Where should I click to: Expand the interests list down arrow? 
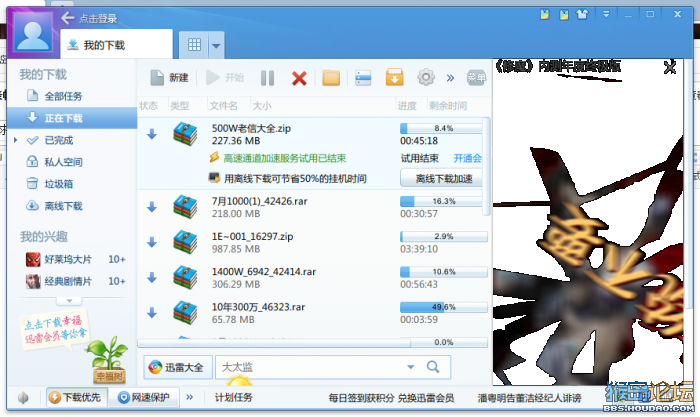69,301
